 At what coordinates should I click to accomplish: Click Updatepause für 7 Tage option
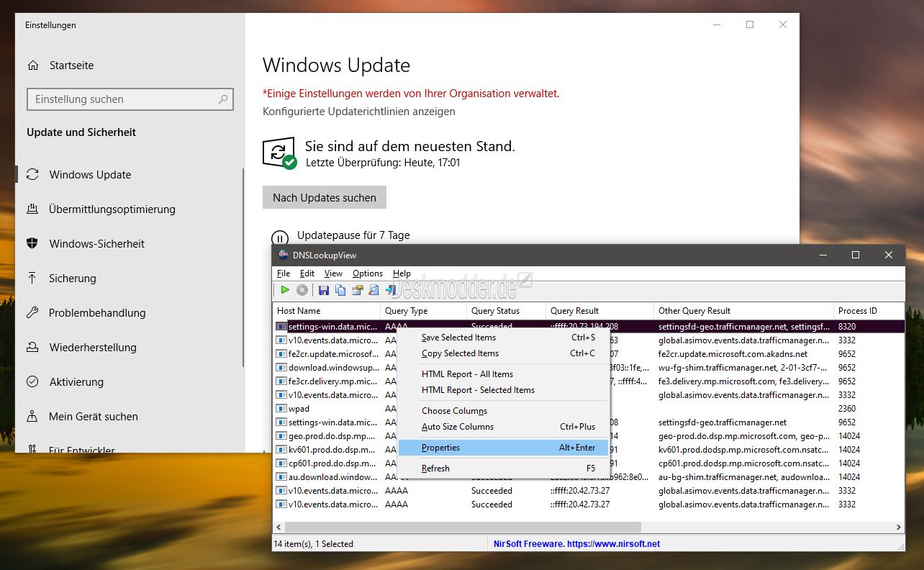[x=353, y=235]
